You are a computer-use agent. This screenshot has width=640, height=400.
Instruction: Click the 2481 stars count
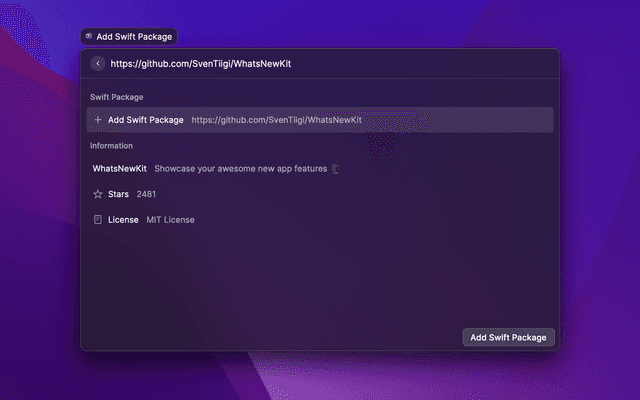(146, 194)
